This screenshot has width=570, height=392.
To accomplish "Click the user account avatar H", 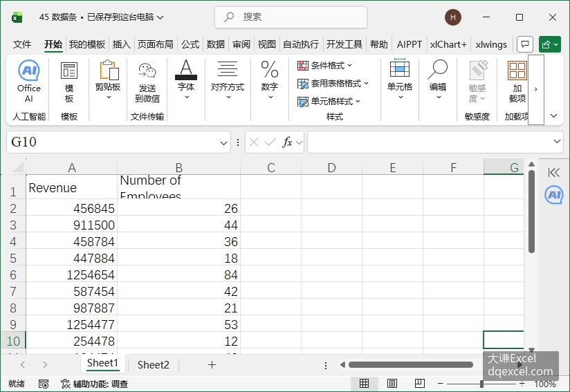I will pos(452,17).
